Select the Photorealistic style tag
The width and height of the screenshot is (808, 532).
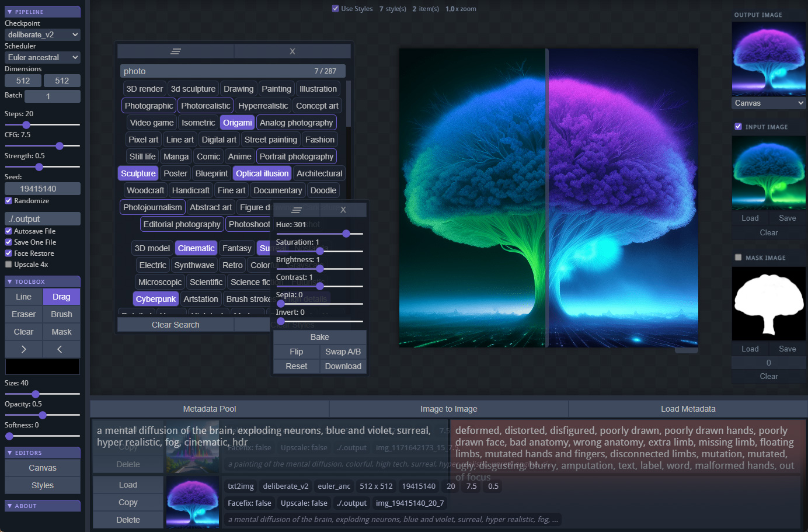click(x=206, y=106)
